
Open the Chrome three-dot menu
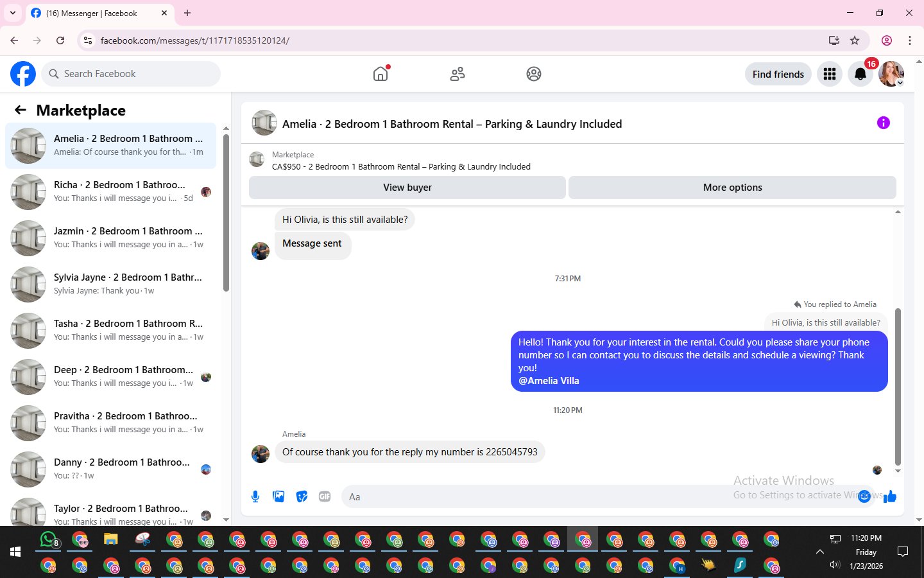coord(910,40)
